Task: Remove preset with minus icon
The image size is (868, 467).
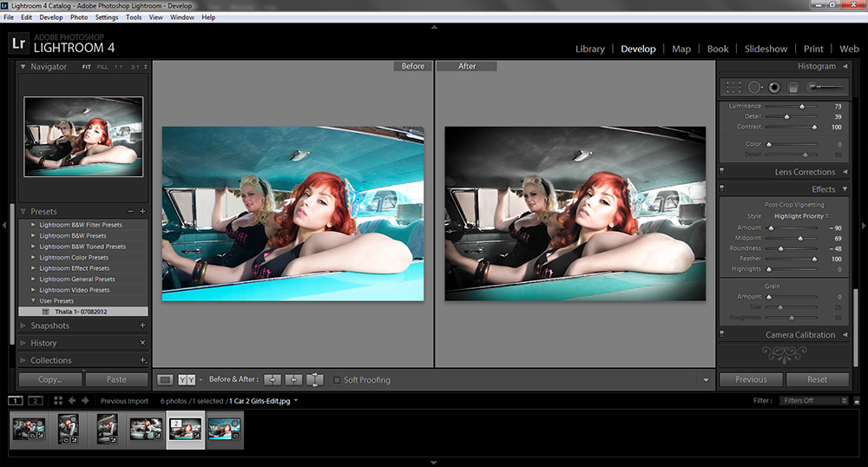Action: 130,212
